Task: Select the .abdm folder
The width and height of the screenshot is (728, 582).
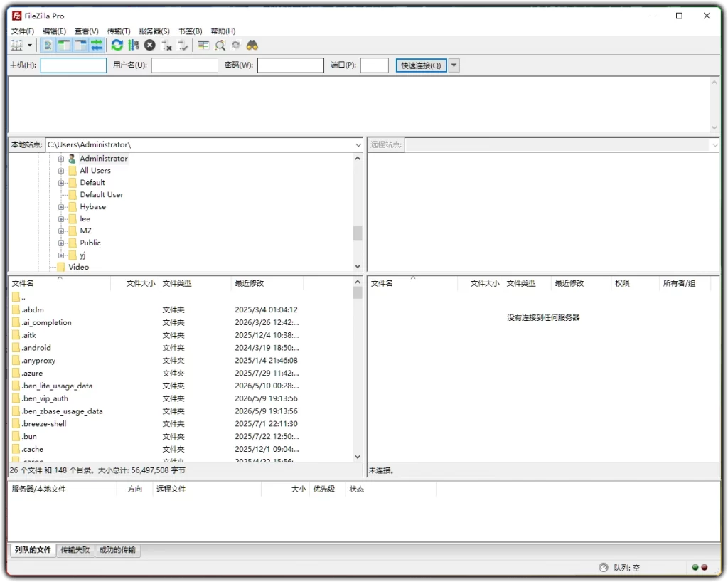Action: pyautogui.click(x=33, y=309)
